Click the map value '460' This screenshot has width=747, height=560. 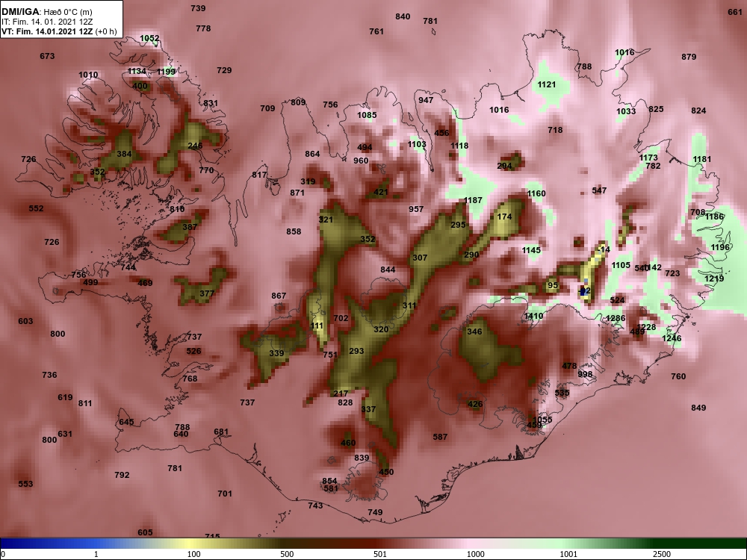[x=348, y=443]
